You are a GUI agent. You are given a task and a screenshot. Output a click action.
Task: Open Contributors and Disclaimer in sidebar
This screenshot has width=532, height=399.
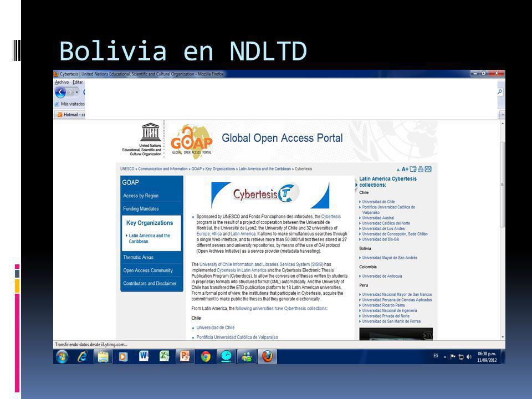tap(150, 283)
